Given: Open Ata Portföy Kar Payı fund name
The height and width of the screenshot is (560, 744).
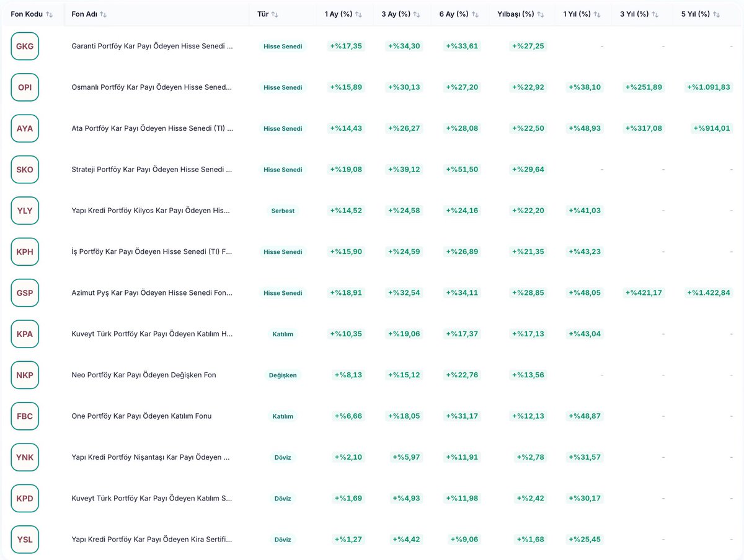Looking at the screenshot, I should 153,128.
